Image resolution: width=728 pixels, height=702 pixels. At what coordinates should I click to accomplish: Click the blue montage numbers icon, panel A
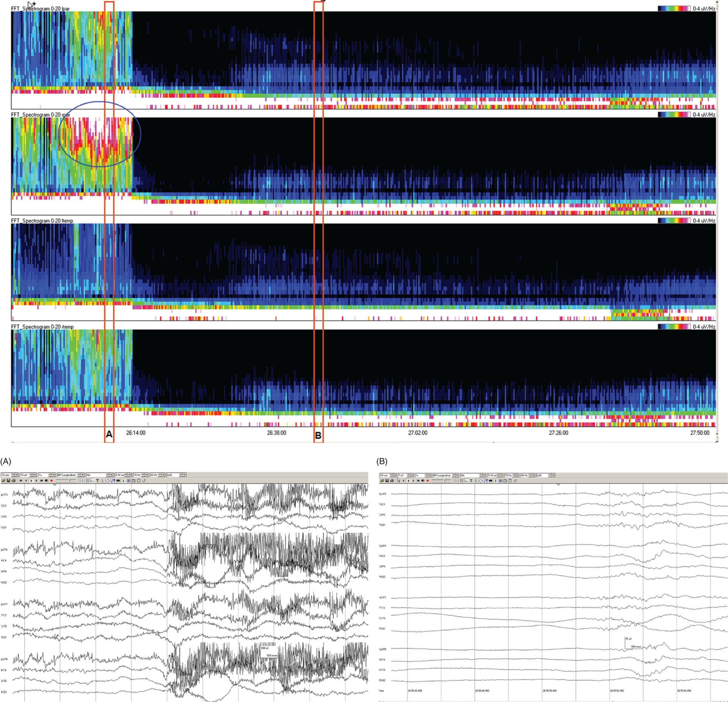coord(113,481)
